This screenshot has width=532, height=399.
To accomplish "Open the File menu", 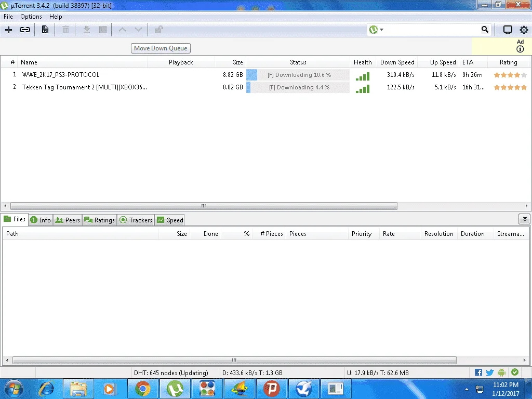I will (x=8, y=17).
